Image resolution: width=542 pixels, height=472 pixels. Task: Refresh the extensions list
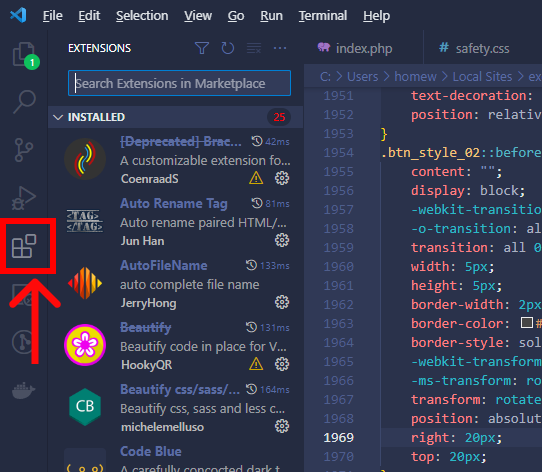(227, 48)
